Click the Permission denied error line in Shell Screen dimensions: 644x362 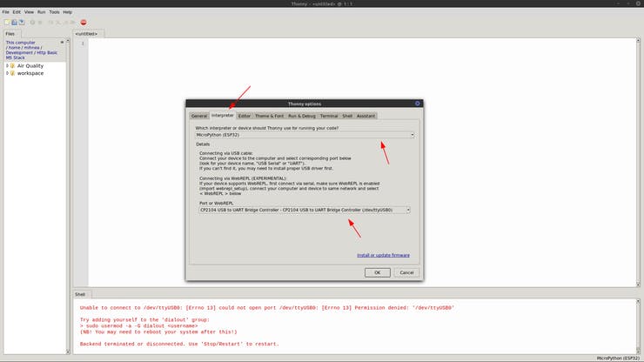click(x=267, y=308)
